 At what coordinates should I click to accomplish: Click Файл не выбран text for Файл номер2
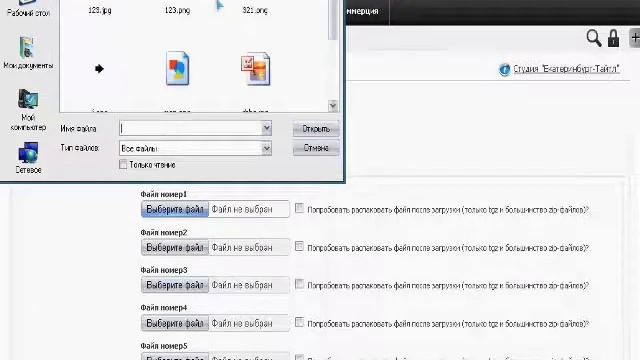242,248
